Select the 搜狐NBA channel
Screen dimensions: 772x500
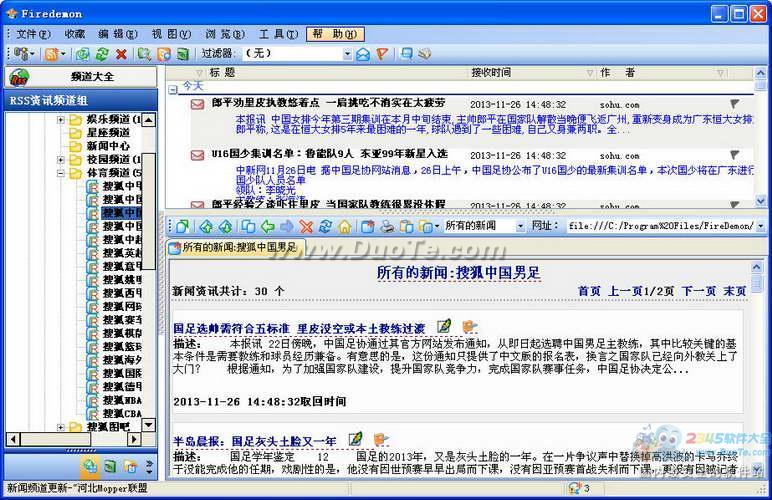[122, 400]
